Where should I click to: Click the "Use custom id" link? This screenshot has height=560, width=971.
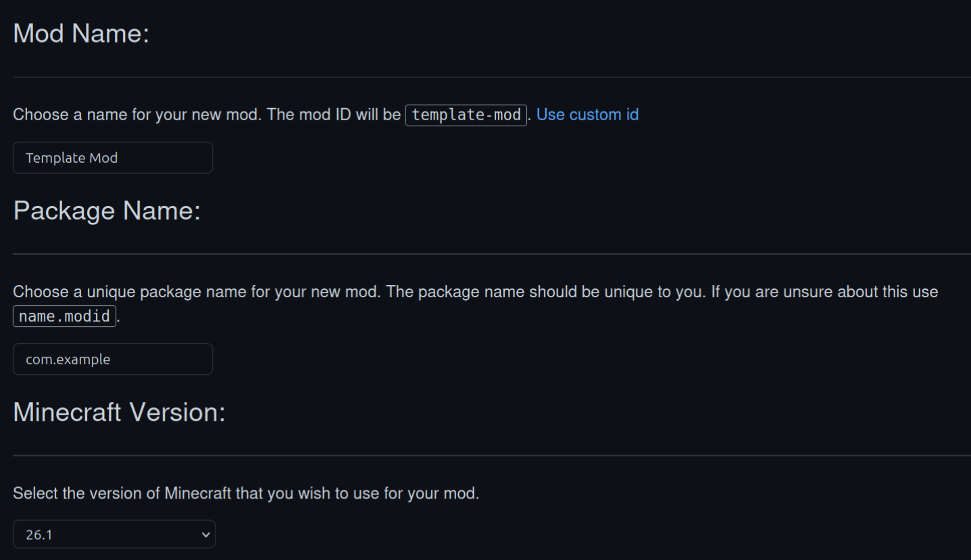click(x=587, y=114)
